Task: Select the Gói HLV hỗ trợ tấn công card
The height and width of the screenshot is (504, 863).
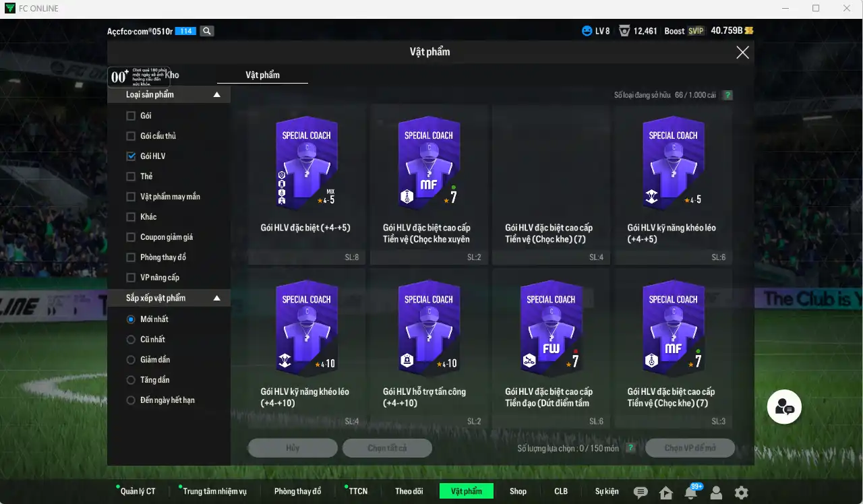Action: 428,348
